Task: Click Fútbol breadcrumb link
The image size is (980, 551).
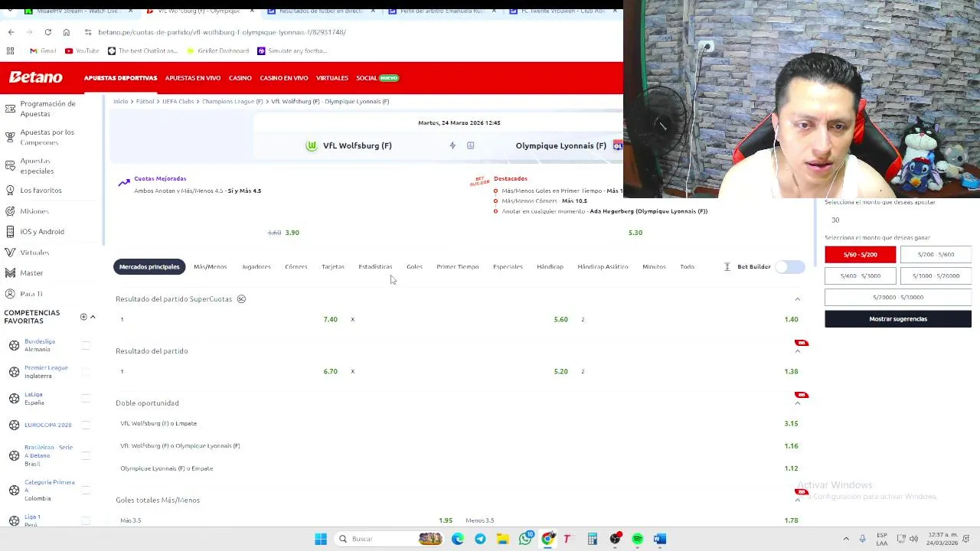Action: [145, 101]
